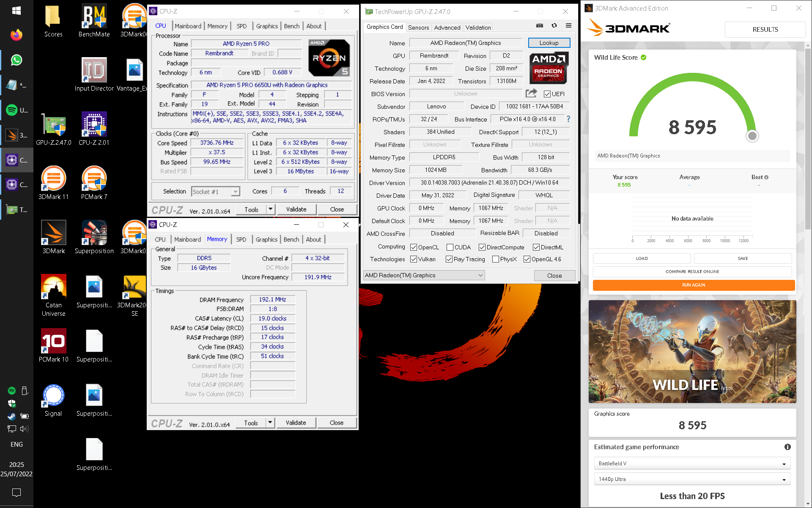The height and width of the screenshot is (508, 812).
Task: Switch to Bench tab in top CPU-Z
Action: 291,26
